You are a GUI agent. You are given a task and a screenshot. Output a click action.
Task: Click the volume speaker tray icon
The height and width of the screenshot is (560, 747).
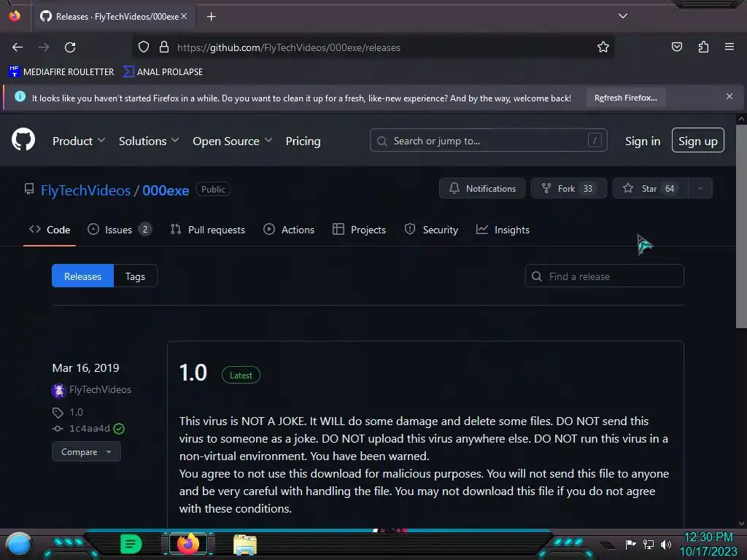click(x=666, y=544)
